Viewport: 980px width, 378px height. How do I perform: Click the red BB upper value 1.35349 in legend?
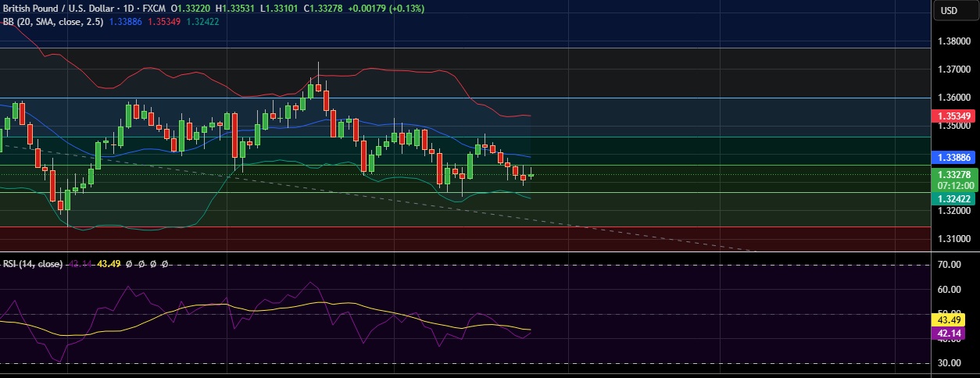coord(165,22)
